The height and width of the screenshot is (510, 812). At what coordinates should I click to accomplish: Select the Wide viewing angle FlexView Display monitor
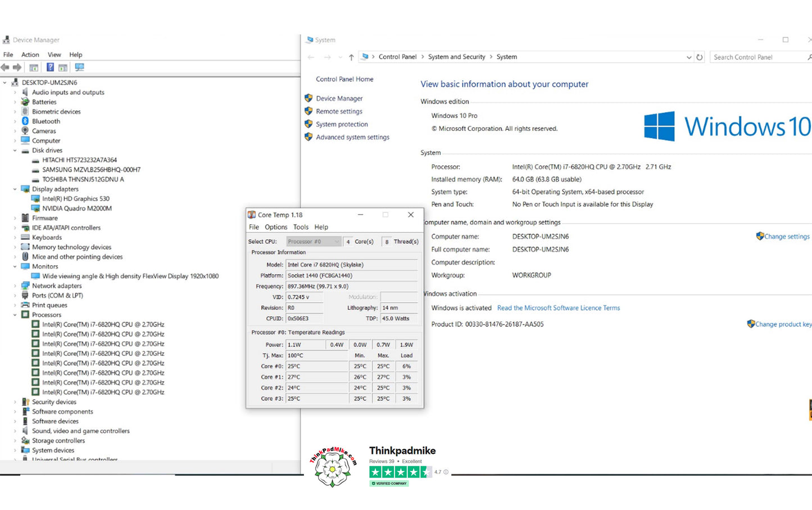[x=130, y=276]
